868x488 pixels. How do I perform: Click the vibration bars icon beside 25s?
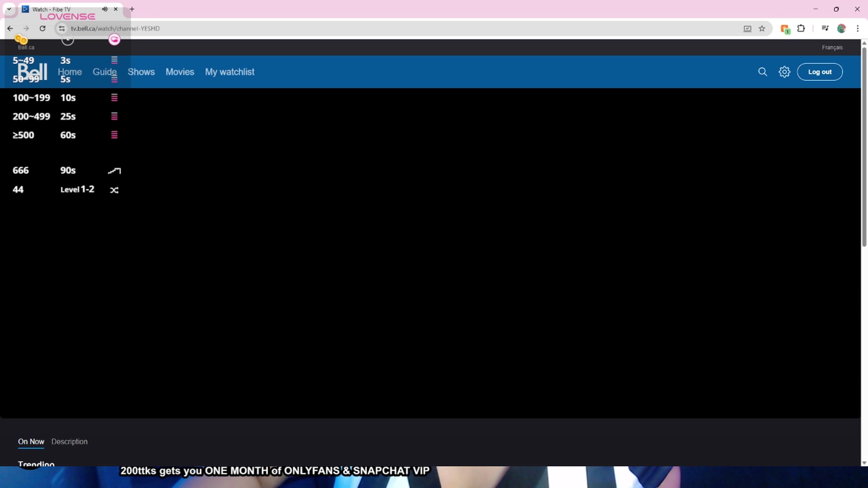[114, 116]
